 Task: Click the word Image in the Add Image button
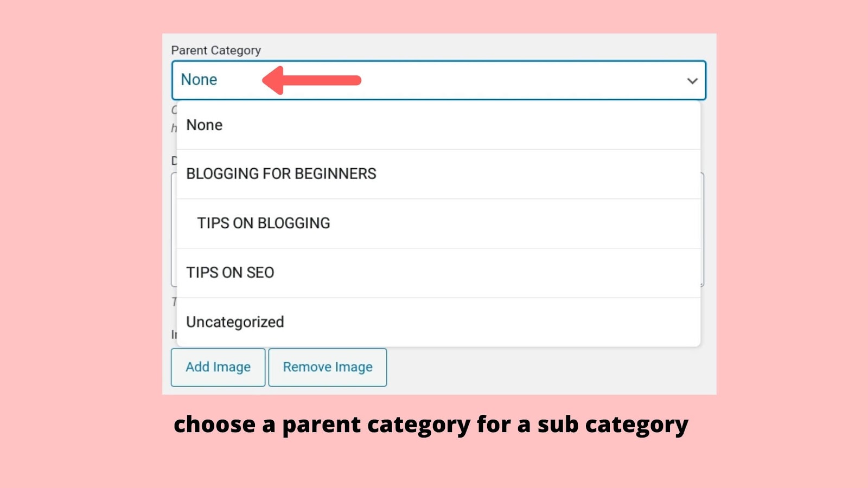(x=232, y=367)
